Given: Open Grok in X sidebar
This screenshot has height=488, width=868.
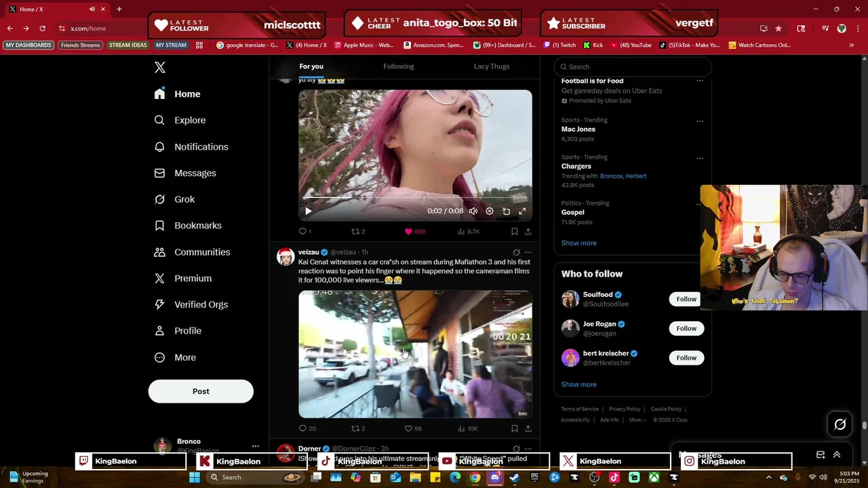Looking at the screenshot, I should [174, 199].
